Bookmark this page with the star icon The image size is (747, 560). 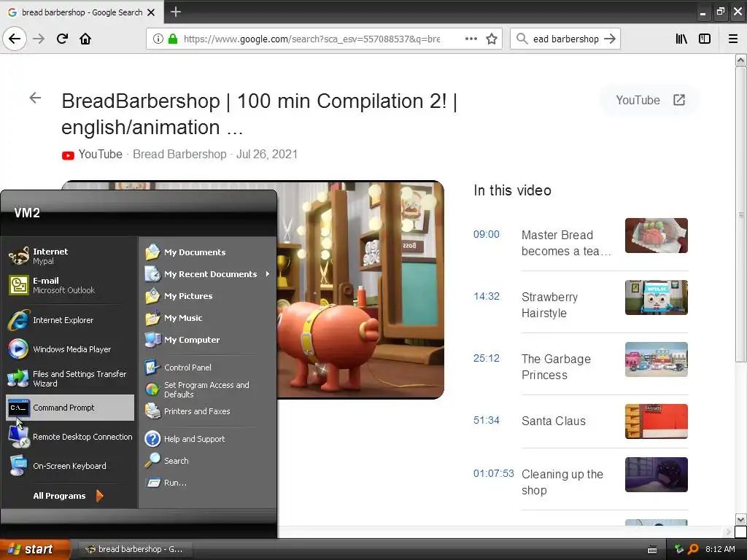(492, 39)
